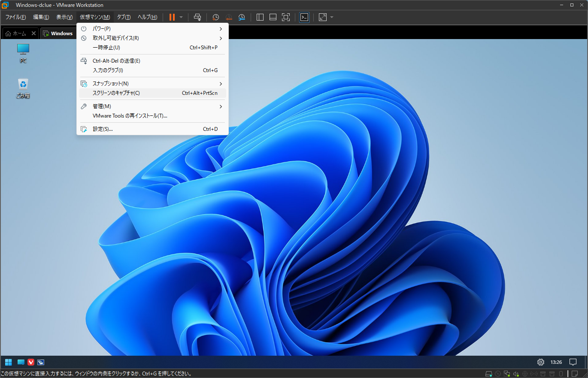Screen dimensions: 588x378
Task: Click the sound device status bar icon
Action: click(x=516, y=374)
